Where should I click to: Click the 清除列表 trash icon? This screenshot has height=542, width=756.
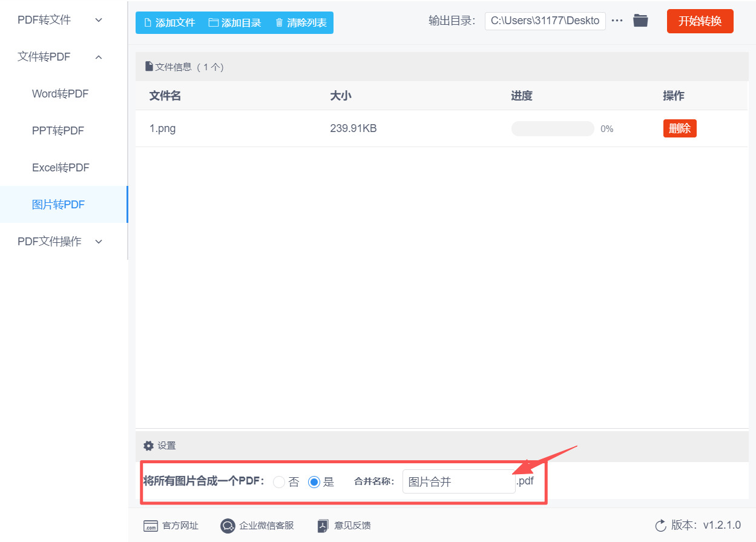click(279, 22)
